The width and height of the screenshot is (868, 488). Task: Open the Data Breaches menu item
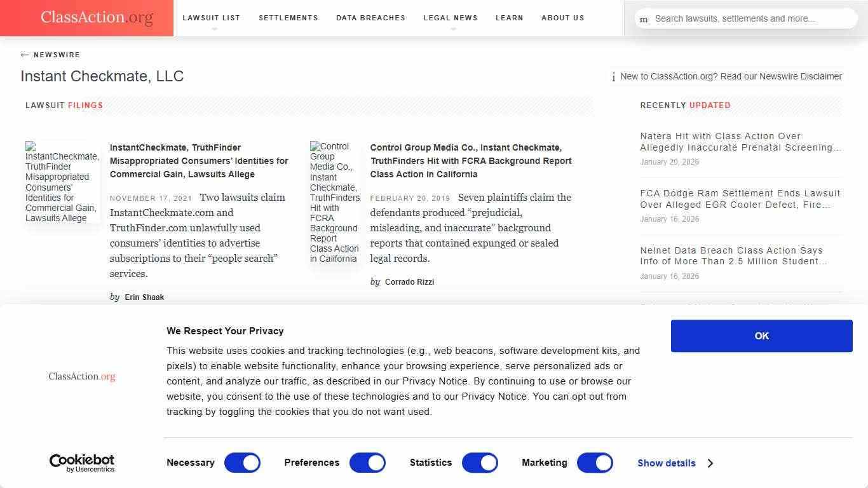click(x=370, y=18)
